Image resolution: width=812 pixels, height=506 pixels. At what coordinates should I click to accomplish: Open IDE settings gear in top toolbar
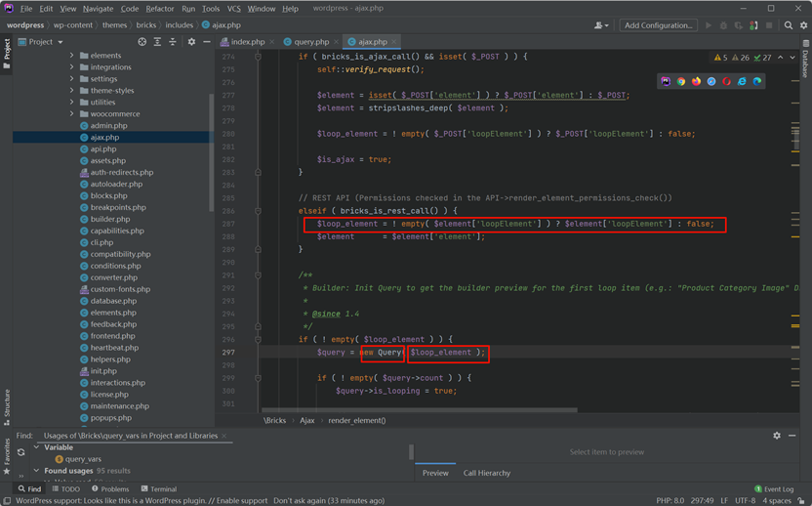point(804,24)
